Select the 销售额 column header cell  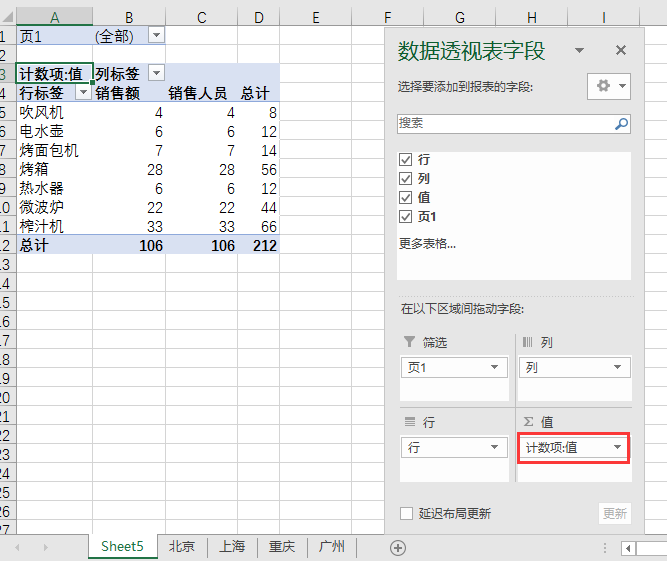(129, 93)
